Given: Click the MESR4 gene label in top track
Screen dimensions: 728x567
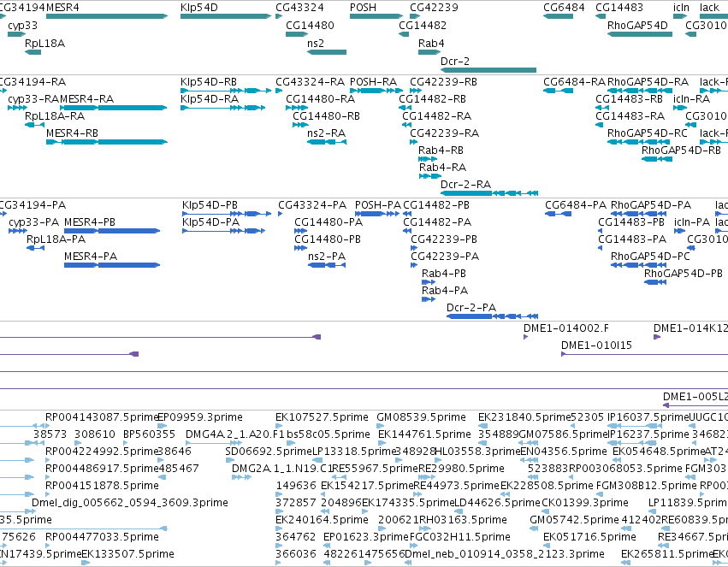Looking at the screenshot, I should [62, 8].
